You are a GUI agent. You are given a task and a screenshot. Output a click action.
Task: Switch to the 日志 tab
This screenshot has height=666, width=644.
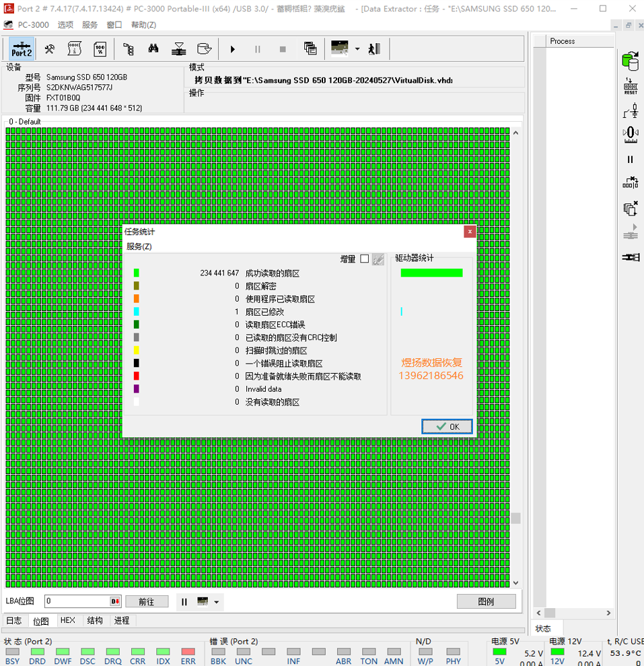click(14, 621)
